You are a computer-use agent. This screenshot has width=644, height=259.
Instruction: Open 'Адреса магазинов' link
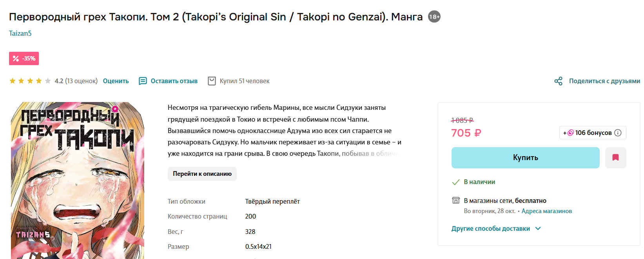coord(546,211)
